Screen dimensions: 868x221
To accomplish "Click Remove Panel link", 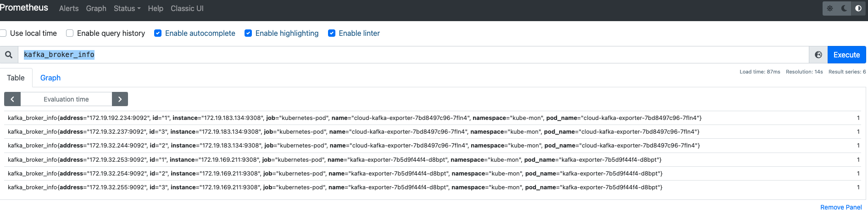I will pyautogui.click(x=841, y=207).
